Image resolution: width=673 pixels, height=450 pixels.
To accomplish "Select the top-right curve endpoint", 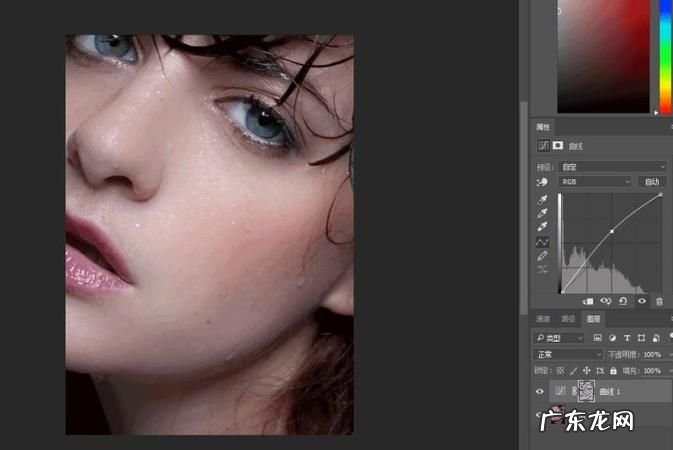I will click(661, 195).
